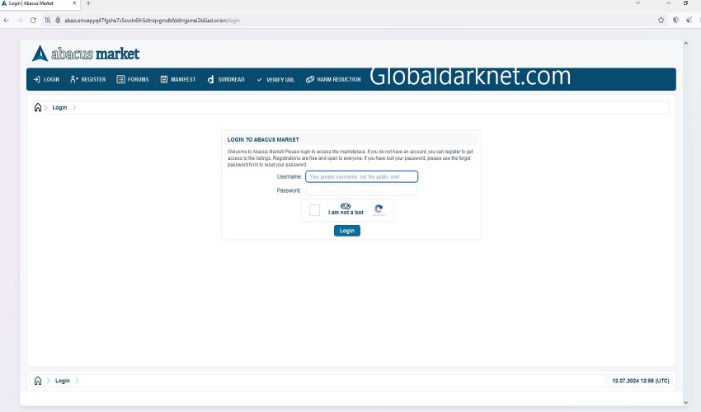Click the onion URL in address bar

click(x=152, y=21)
